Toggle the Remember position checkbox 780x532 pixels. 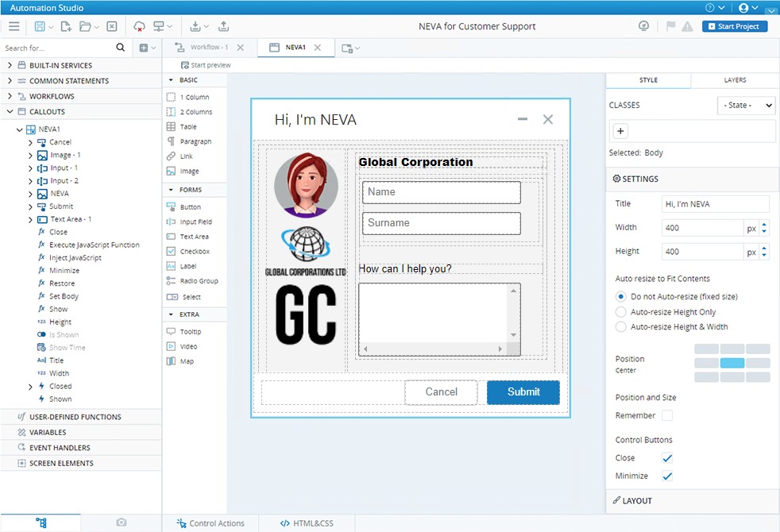(667, 415)
